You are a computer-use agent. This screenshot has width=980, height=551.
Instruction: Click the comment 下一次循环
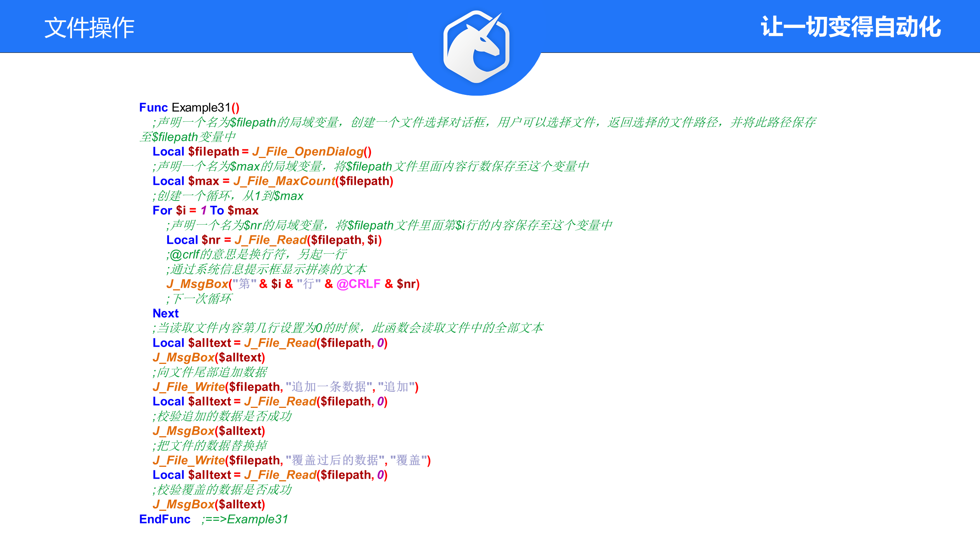pyautogui.click(x=199, y=298)
